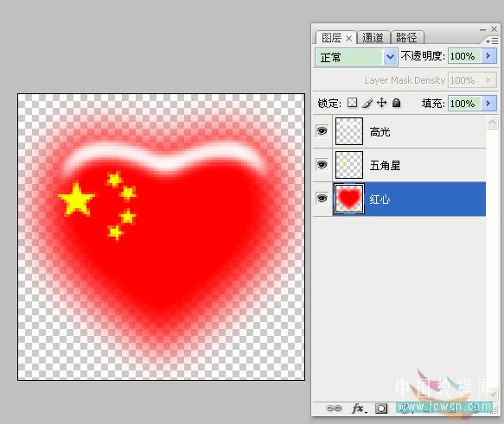The width and height of the screenshot is (504, 424).
Task: Open the 不透明度 opacity slider arrow
Action: [488, 56]
